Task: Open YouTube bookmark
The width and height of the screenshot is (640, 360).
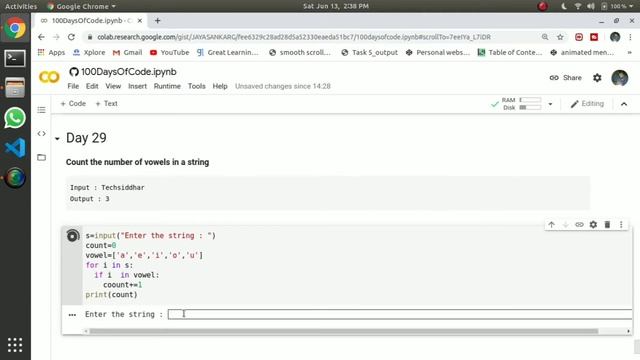Action: click(x=169, y=52)
